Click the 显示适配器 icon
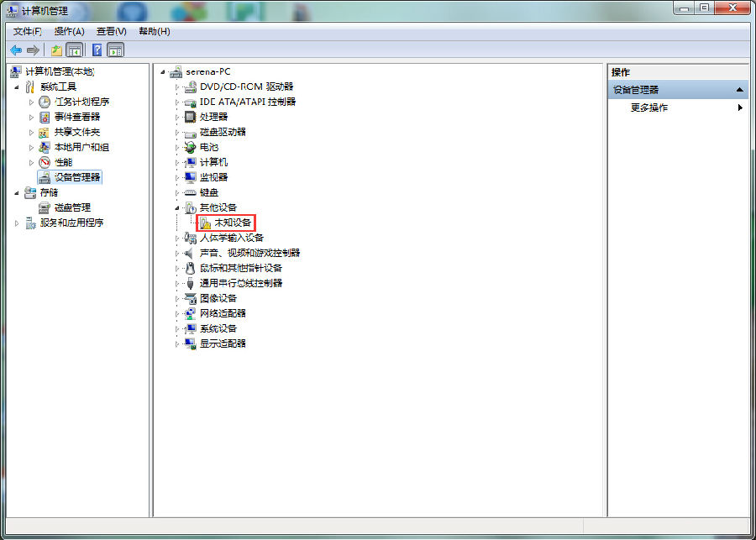The image size is (756, 540). coord(191,343)
